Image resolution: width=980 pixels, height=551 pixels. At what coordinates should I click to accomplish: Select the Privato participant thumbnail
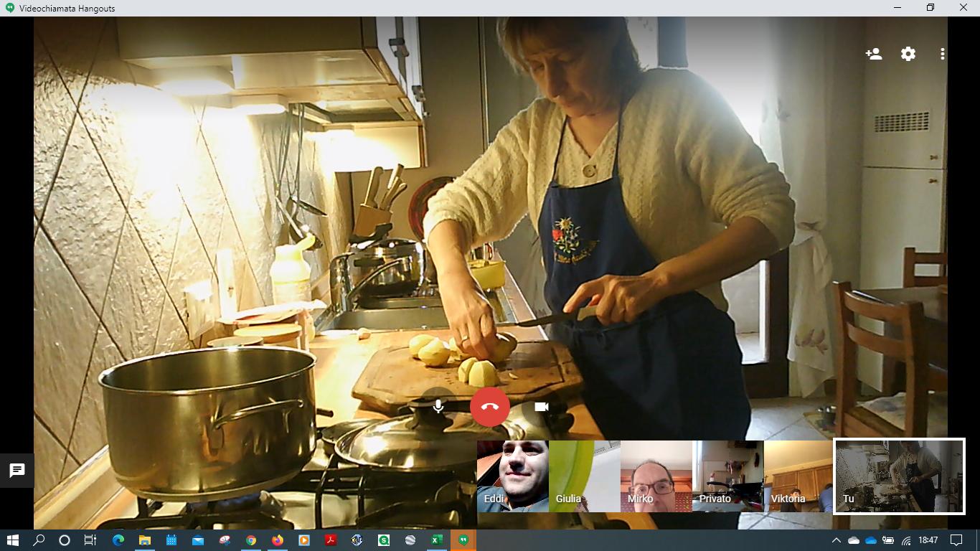[727, 476]
